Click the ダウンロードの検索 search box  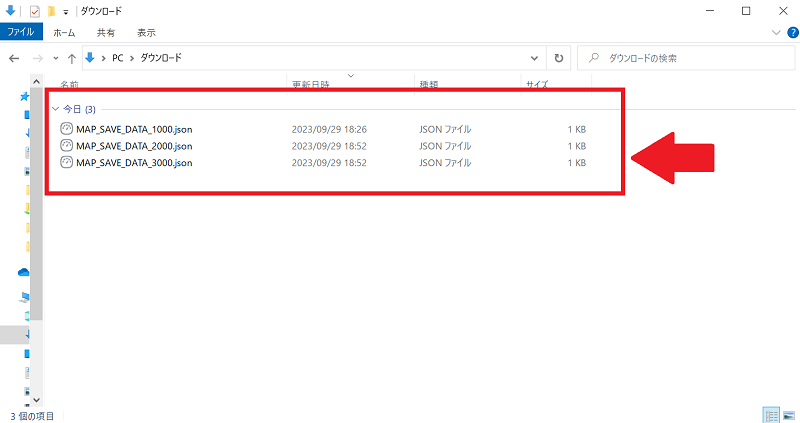(690, 58)
